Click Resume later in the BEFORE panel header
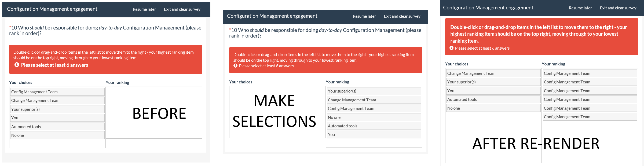 144,9
